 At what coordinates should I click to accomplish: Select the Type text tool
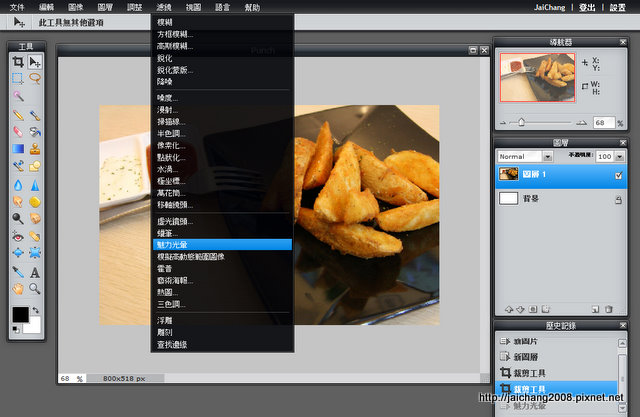[35, 272]
